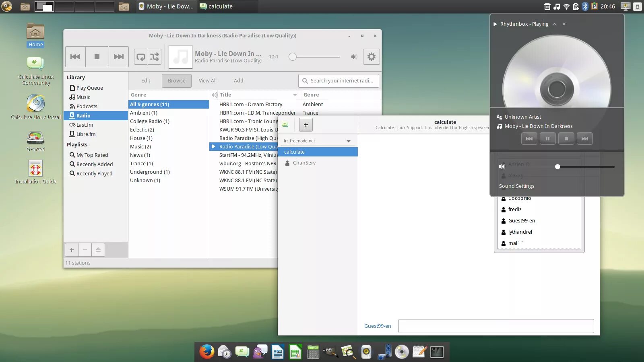Screen dimensions: 644x362
Task: Open LibreOffice Writer from the dock
Action: coord(278,352)
